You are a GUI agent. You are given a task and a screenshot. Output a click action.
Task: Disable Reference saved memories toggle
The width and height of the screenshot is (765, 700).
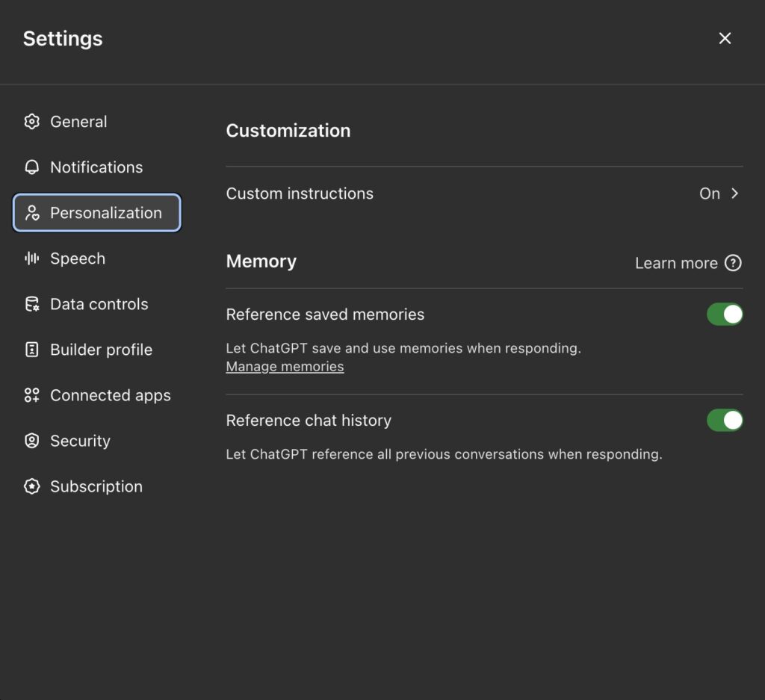point(725,315)
